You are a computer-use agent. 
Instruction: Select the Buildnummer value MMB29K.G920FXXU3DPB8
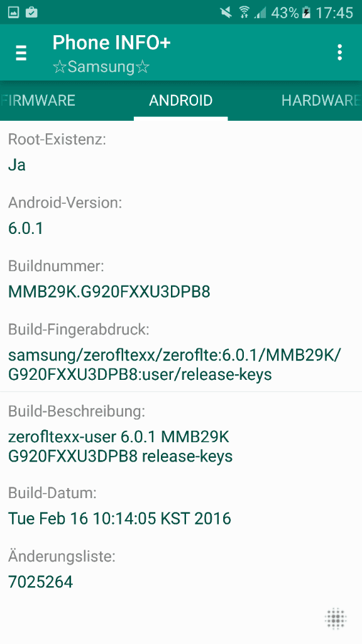coord(109,292)
